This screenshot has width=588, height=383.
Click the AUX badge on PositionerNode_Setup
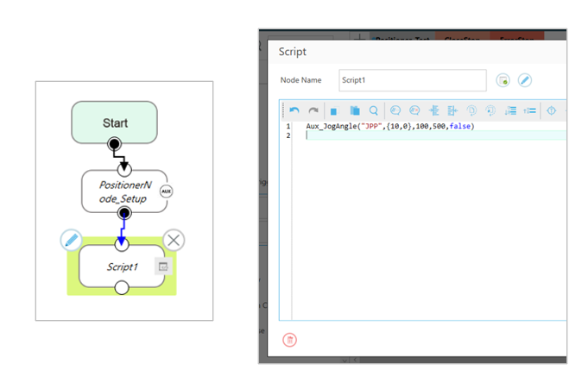(166, 191)
